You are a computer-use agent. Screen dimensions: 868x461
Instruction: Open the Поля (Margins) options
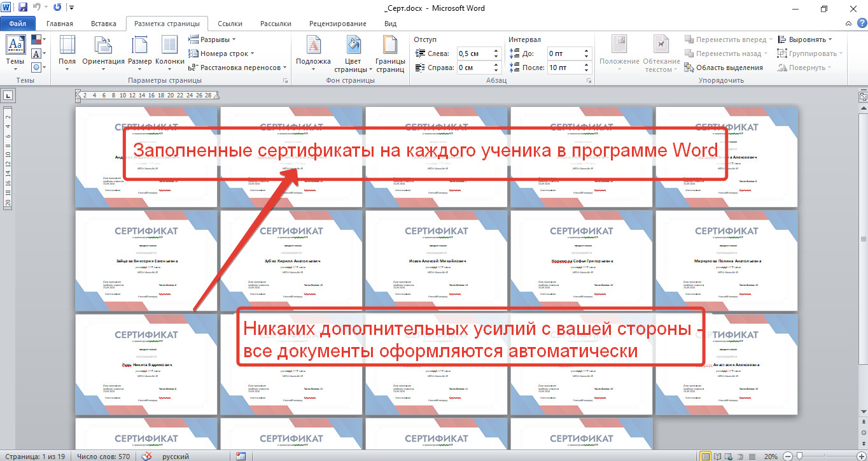tap(67, 52)
